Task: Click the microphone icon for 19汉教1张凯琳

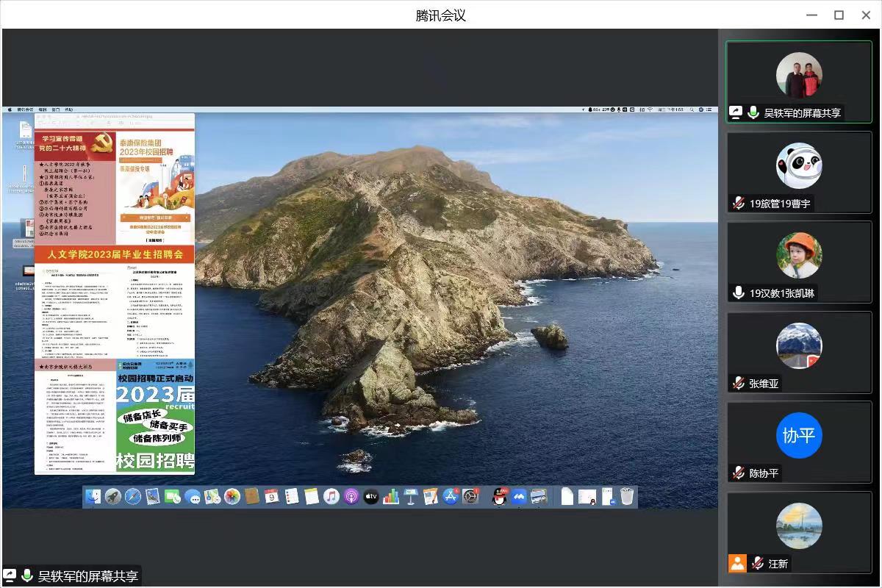Action: (x=738, y=293)
